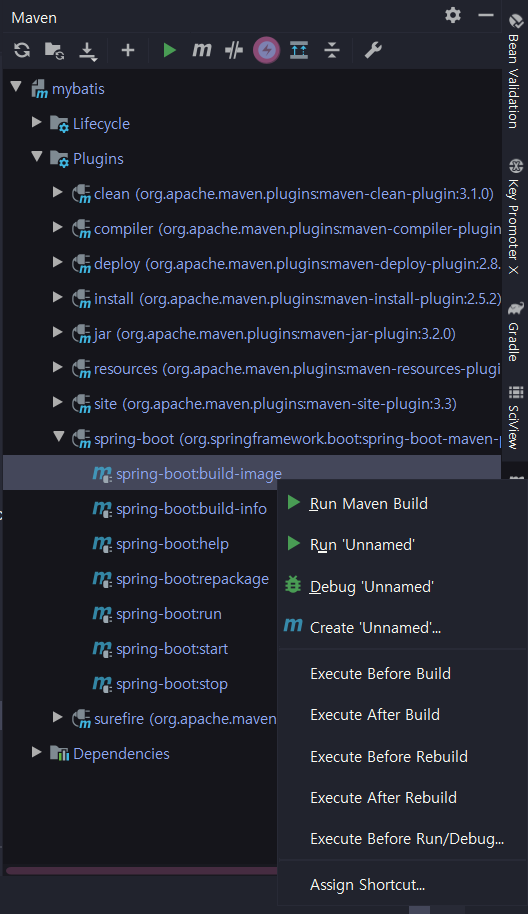528x914 pixels.
Task: Choose Run Maven Build from context menu
Action: [x=403, y=504]
